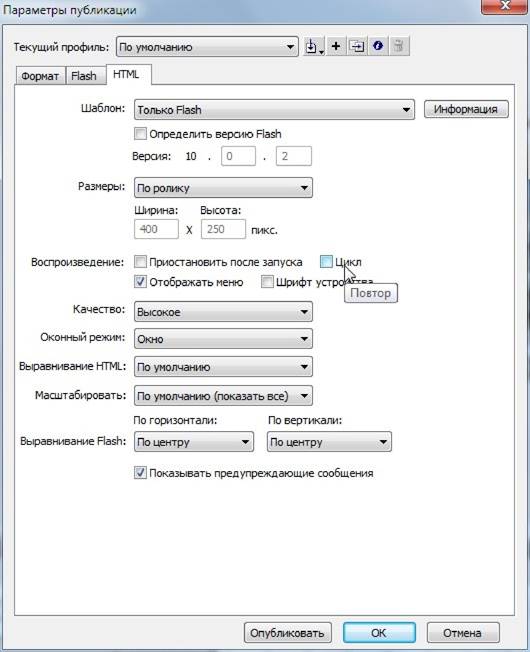Uncheck Отображать меню checkbox
Screen dimensions: 530x652
pos(141,282)
